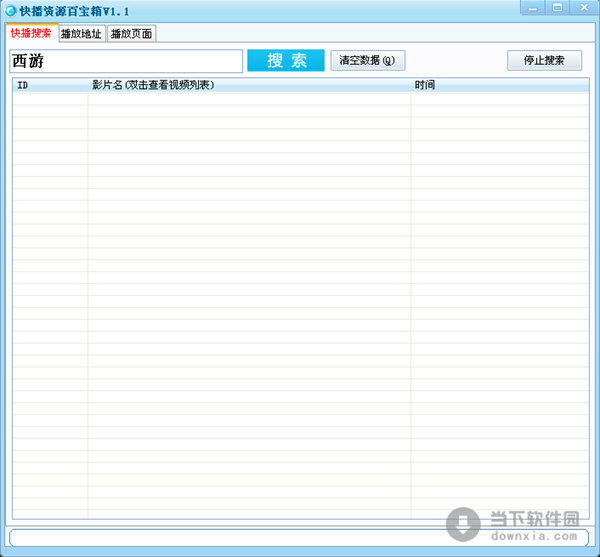Switch to the 快播搜索 tab
The width and height of the screenshot is (600, 557).
tap(31, 33)
